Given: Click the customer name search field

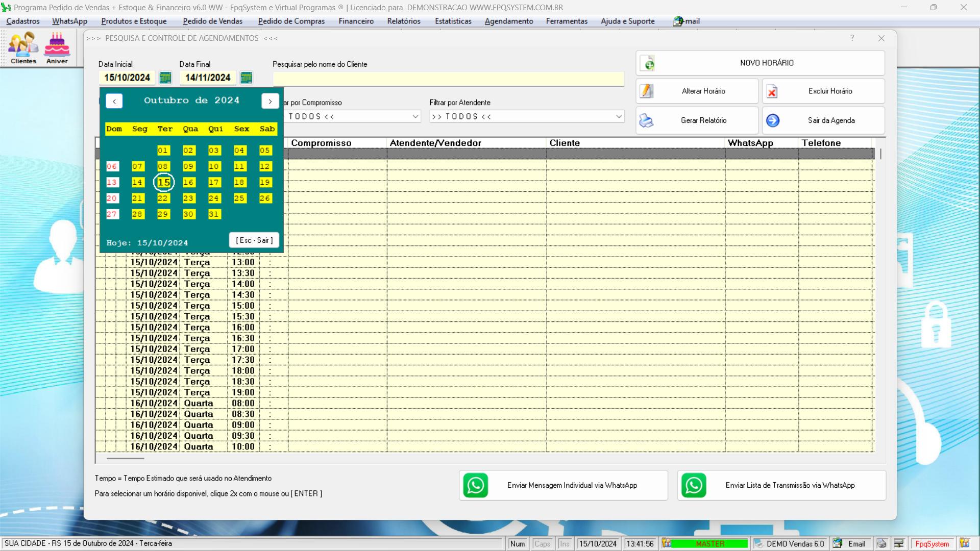Looking at the screenshot, I should 448,79.
